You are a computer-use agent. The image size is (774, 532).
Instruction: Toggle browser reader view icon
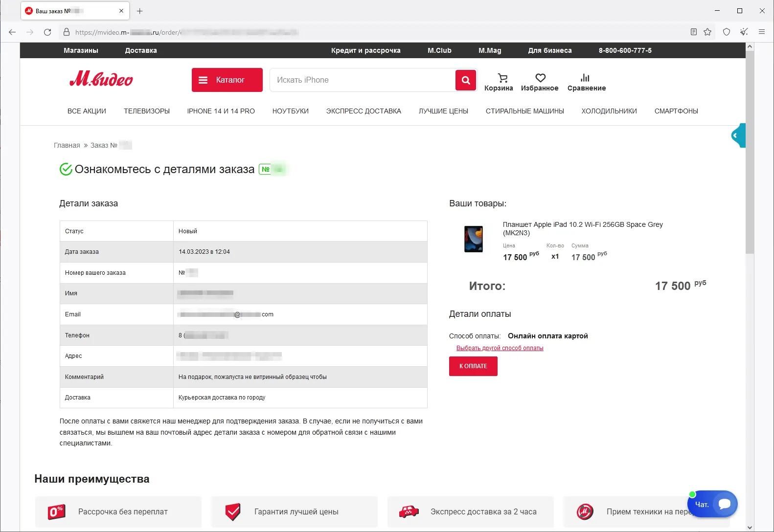pos(693,32)
